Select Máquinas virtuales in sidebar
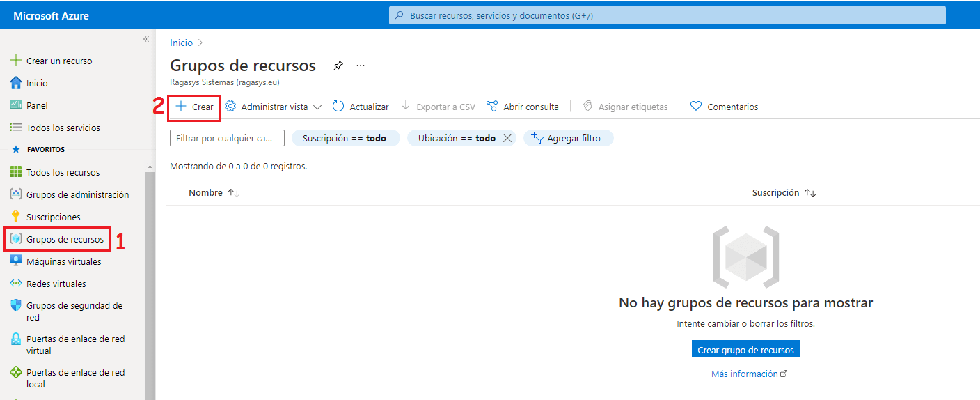Screen dimensions: 980x400 [x=64, y=261]
